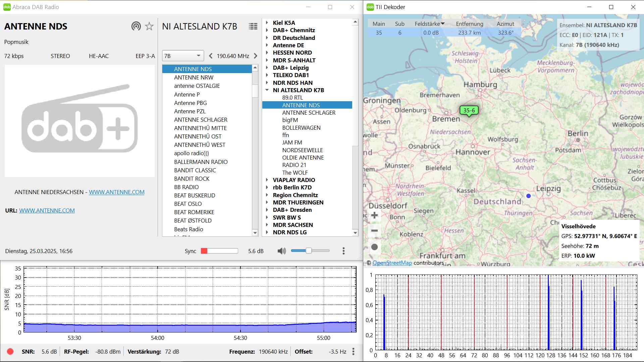Open the status bar three-dot menu

tap(353, 351)
